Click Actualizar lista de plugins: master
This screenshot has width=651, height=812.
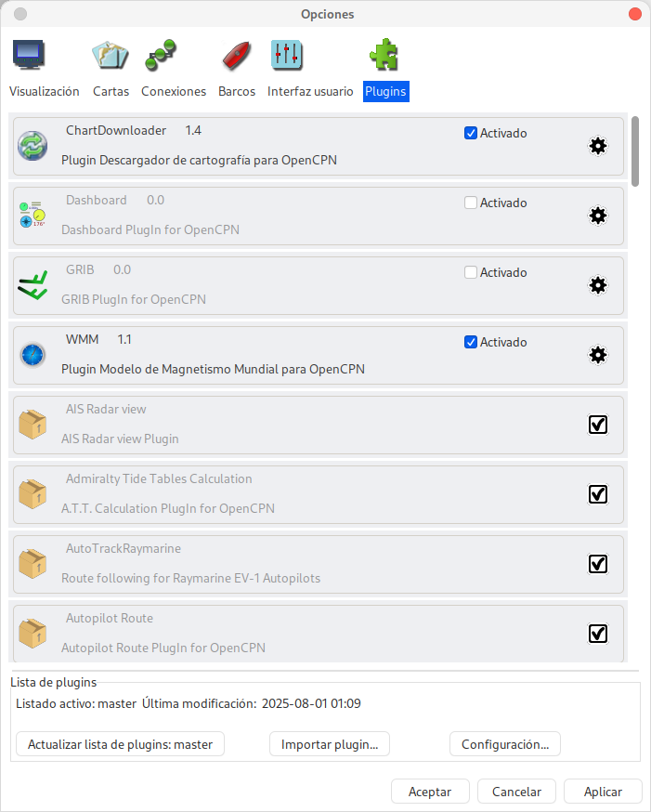[x=120, y=744]
